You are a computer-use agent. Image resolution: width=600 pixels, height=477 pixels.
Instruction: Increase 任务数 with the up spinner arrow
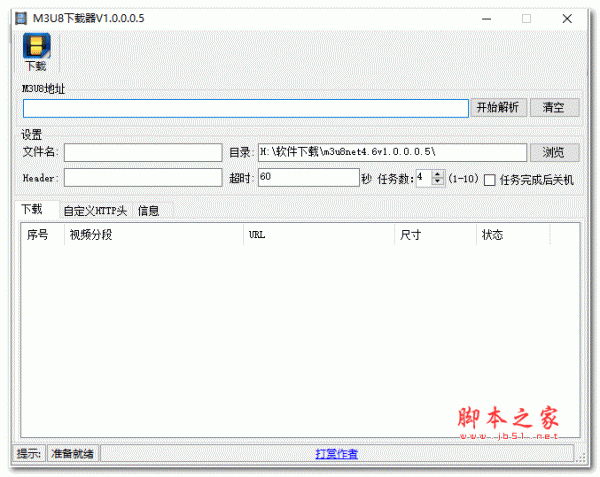tap(437, 174)
